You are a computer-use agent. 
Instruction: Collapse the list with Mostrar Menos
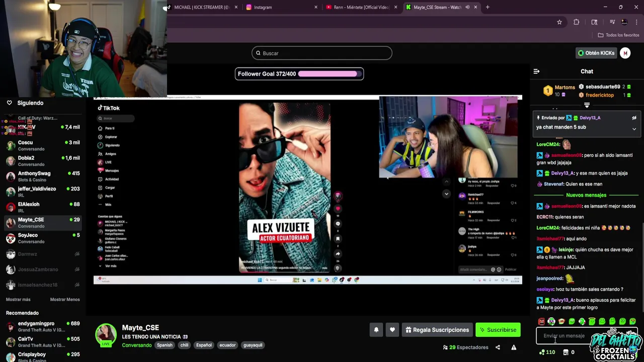(65, 300)
